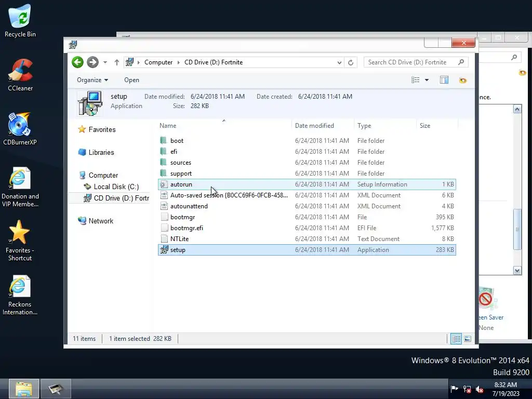The height and width of the screenshot is (399, 532).
Task: Click Open in the command bar
Action: [x=131, y=80]
